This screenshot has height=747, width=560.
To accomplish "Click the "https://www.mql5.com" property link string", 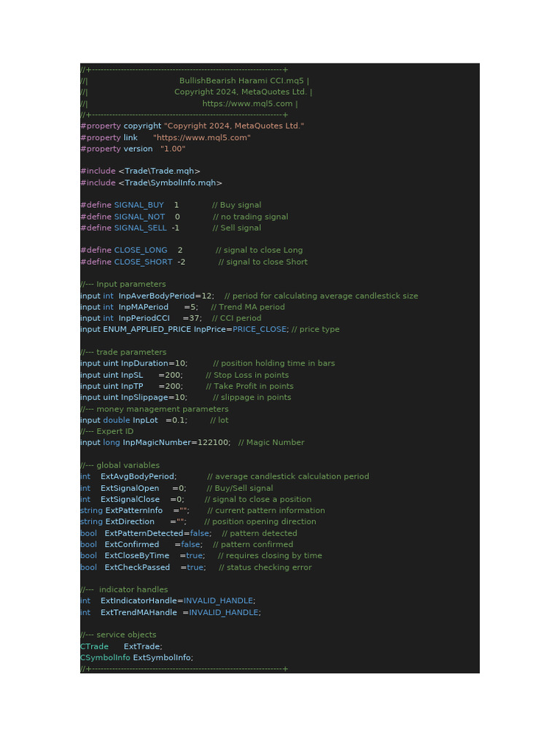I will [201, 137].
